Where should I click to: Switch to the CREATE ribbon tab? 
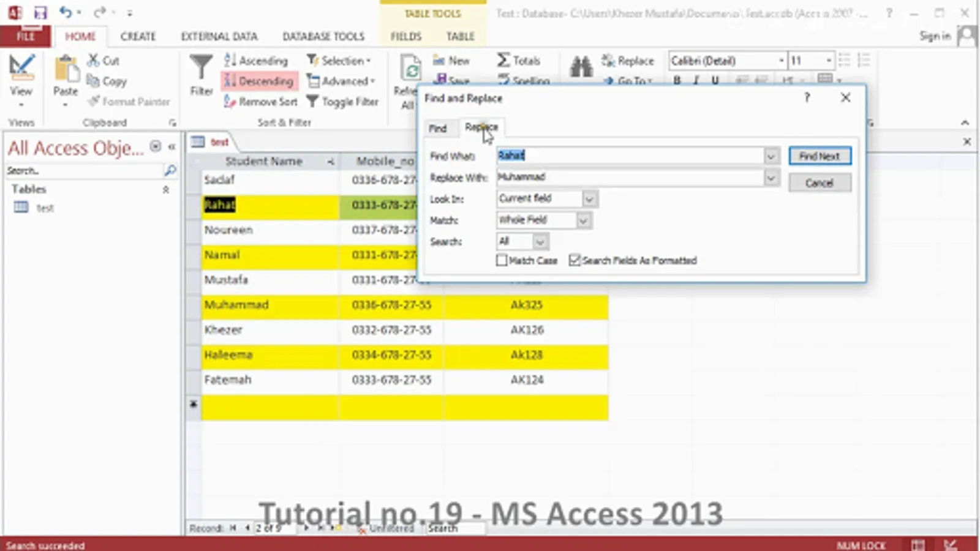[x=138, y=36]
